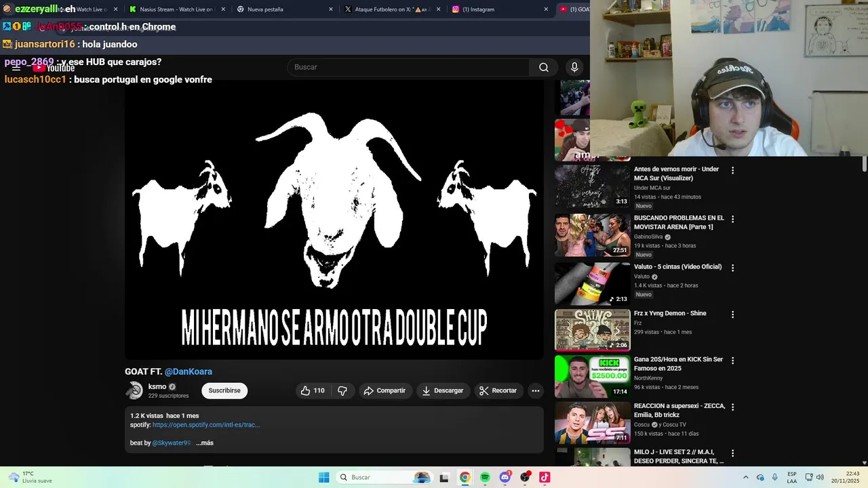
Task: Open the GabinoSilva channel name
Action: click(x=648, y=237)
